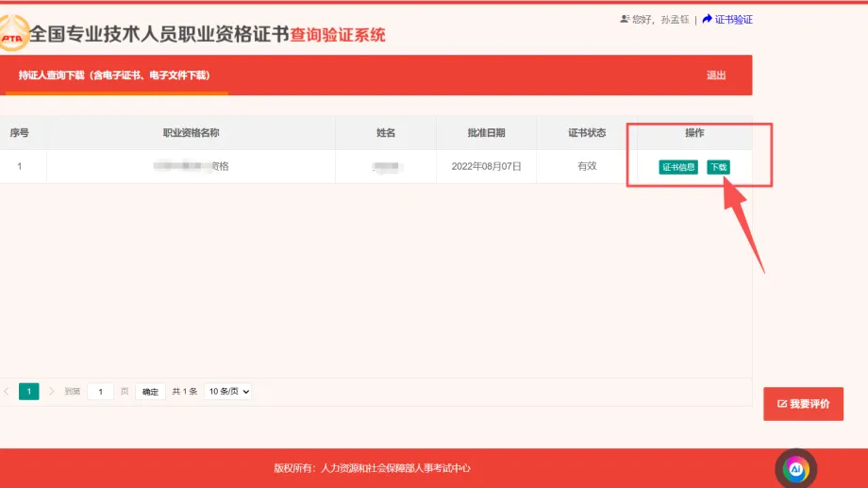Click the 共 1 条 record count text
This screenshot has width=868, height=488.
tap(184, 391)
